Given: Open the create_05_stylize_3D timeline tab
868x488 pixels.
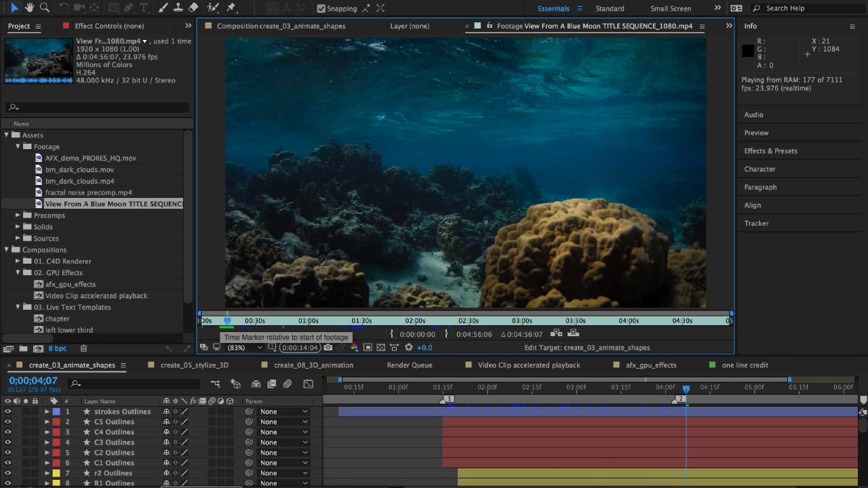Looking at the screenshot, I should (x=194, y=365).
